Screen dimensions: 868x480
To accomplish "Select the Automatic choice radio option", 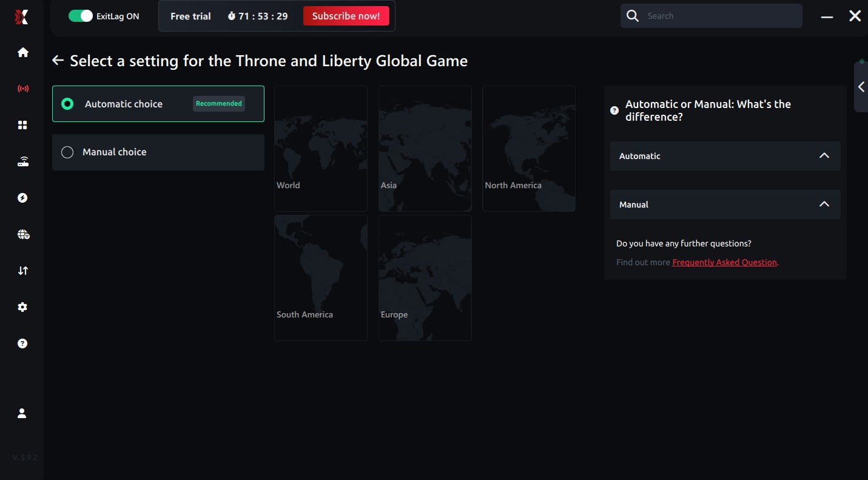I will (158, 104).
